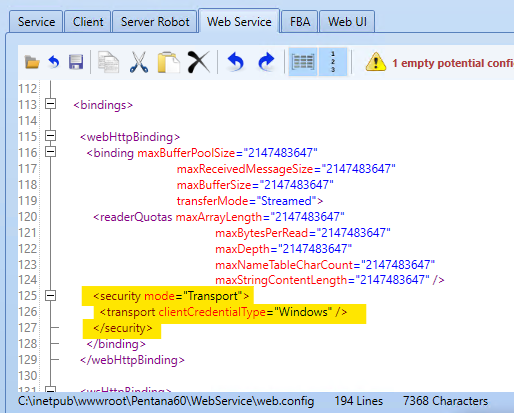Collapse the binding node on line 116
This screenshot has width=514, height=413.
pos(50,152)
